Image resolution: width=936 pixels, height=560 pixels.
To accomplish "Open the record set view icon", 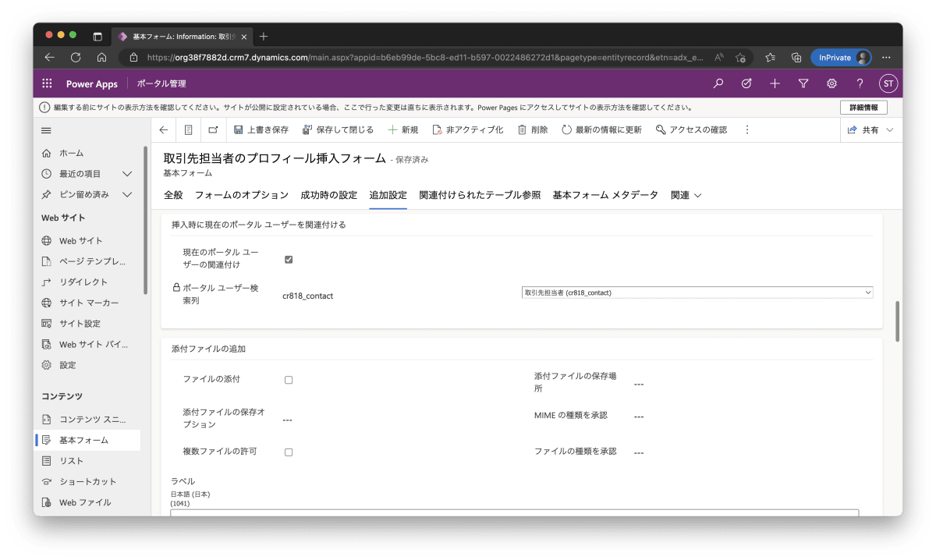I will (x=188, y=129).
